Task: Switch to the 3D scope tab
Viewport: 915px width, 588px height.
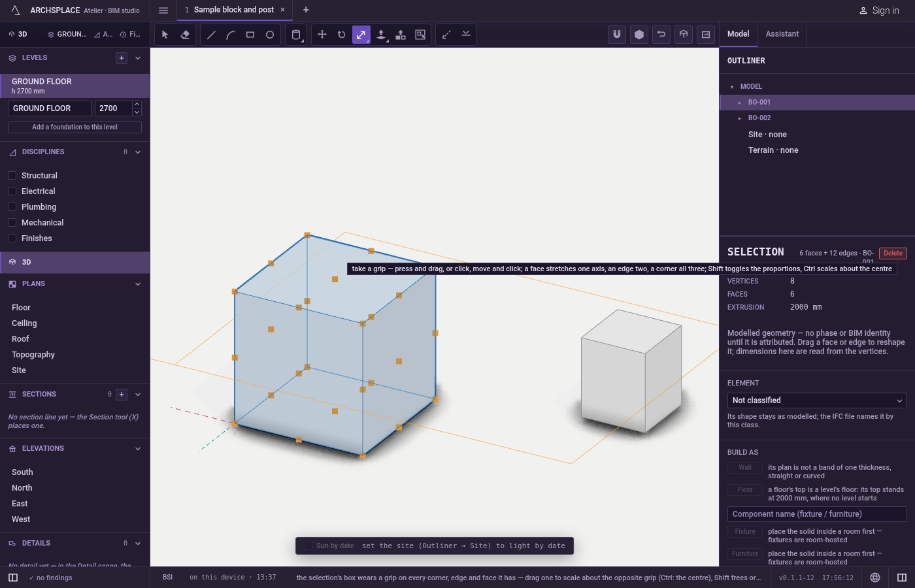Action: click(18, 34)
